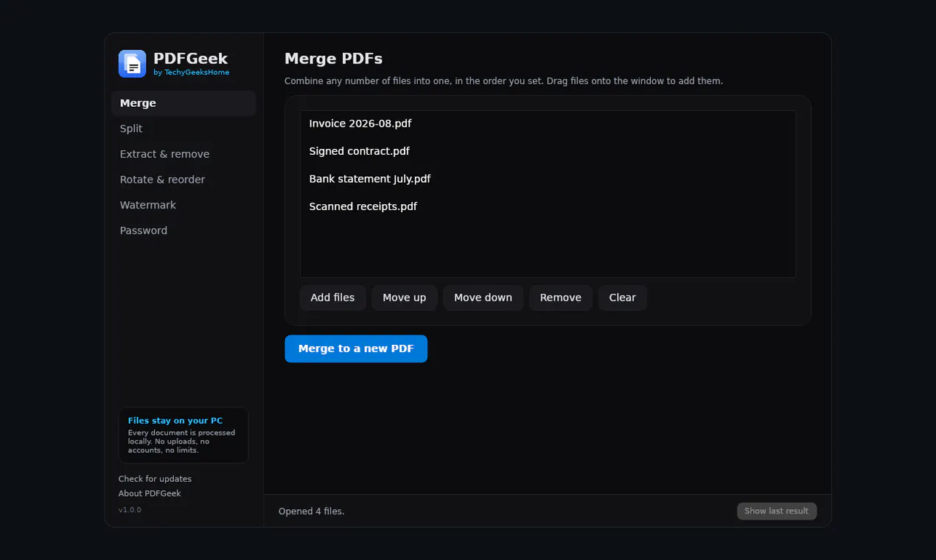Open the Watermark section
This screenshot has width=936, height=560.
tap(184, 205)
